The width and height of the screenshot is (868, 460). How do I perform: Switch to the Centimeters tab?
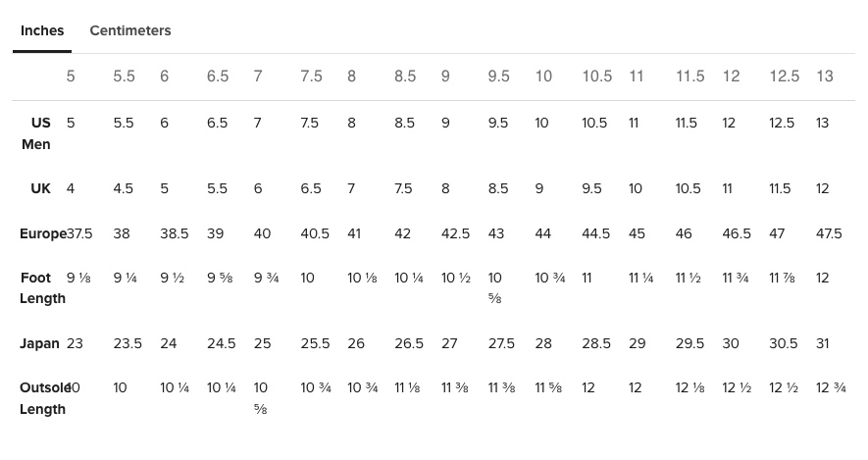pyautogui.click(x=130, y=30)
